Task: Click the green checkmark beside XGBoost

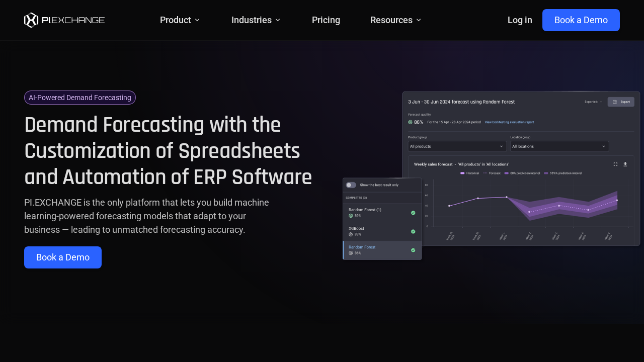Action: coord(413,231)
